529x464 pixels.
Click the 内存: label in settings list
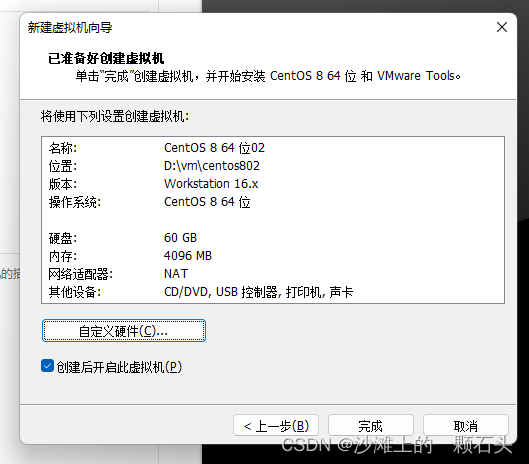(x=63, y=256)
